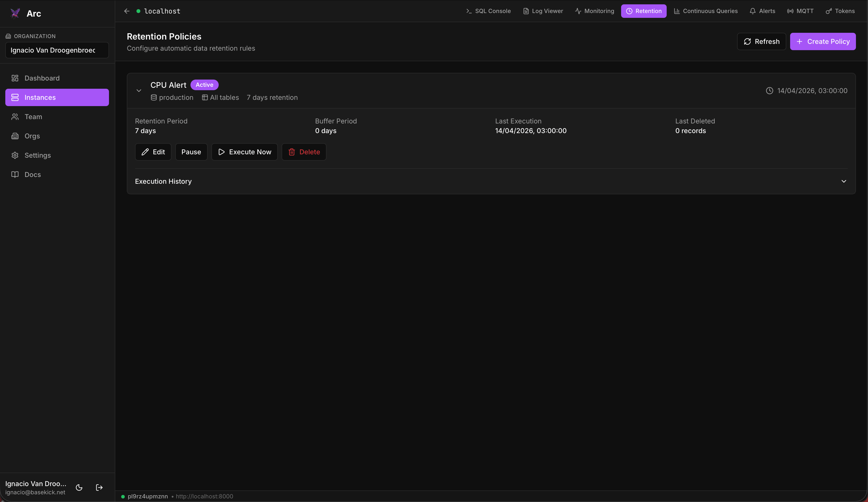Click the ignacio@basekick.net email
The width and height of the screenshot is (868, 502).
[35, 492]
